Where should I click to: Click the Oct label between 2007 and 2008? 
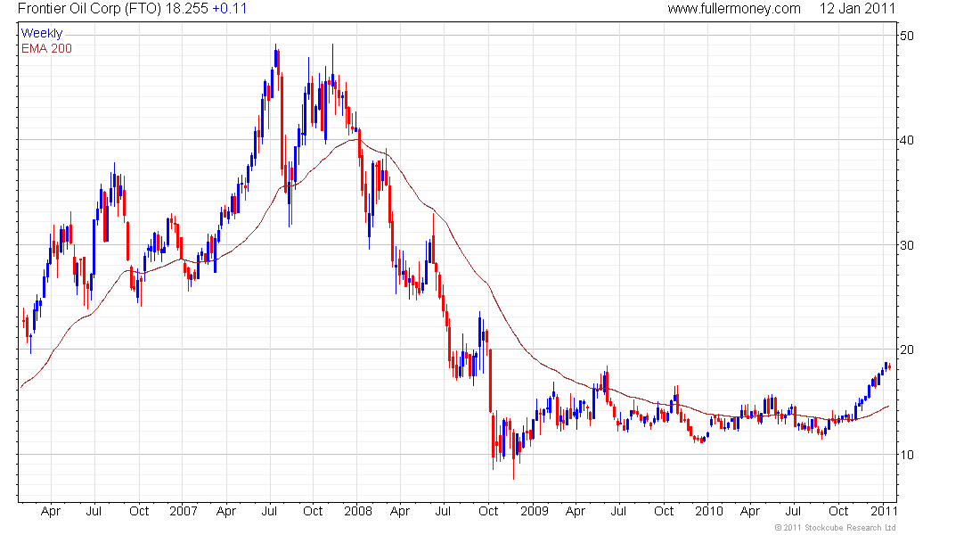pyautogui.click(x=313, y=511)
